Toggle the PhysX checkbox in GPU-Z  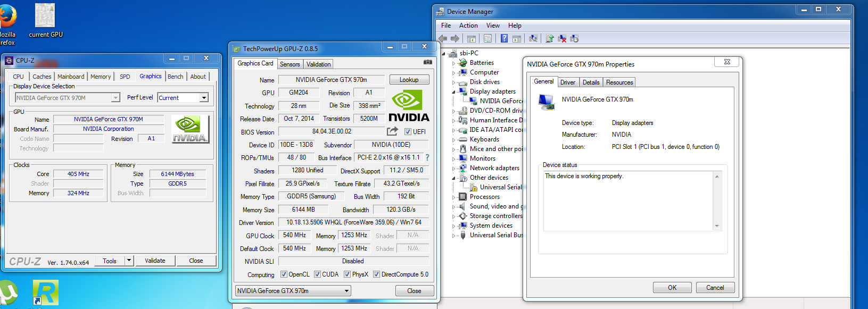(347, 274)
